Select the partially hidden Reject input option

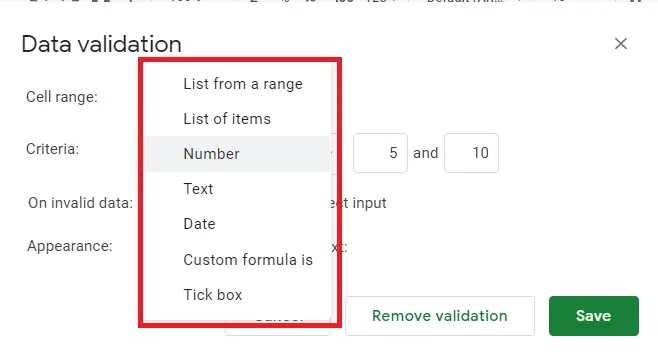(x=358, y=203)
